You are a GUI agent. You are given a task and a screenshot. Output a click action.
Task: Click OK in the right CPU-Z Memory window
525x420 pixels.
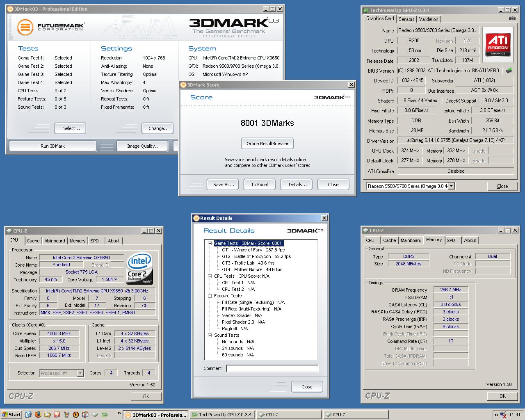(x=502, y=396)
